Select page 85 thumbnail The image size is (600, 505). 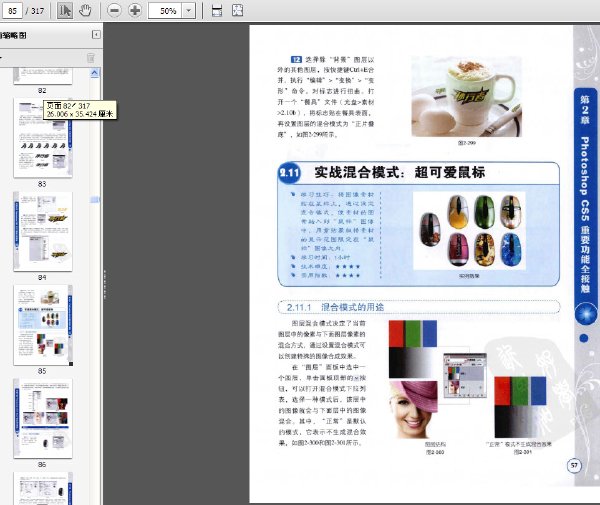tap(43, 325)
